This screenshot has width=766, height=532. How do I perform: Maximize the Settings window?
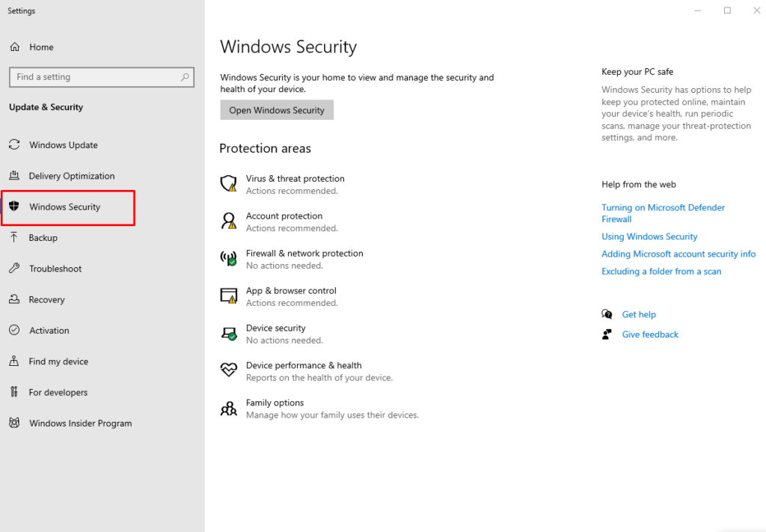(x=727, y=10)
